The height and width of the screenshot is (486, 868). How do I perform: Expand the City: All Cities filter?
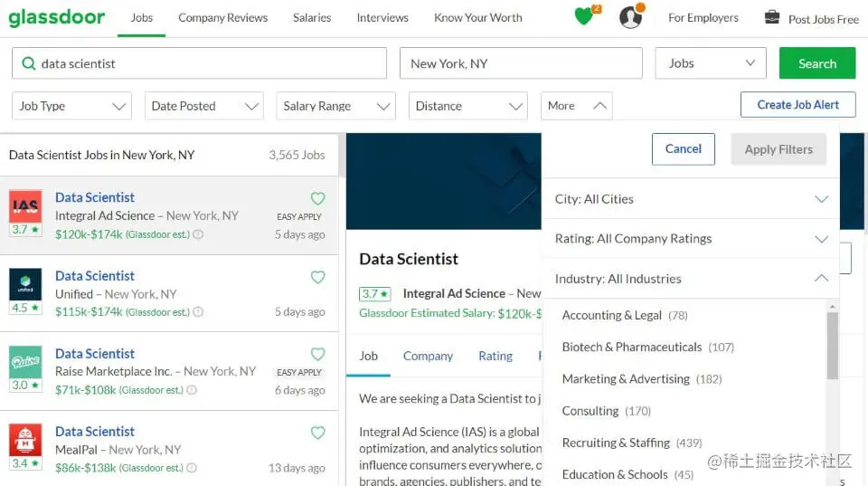click(x=691, y=199)
